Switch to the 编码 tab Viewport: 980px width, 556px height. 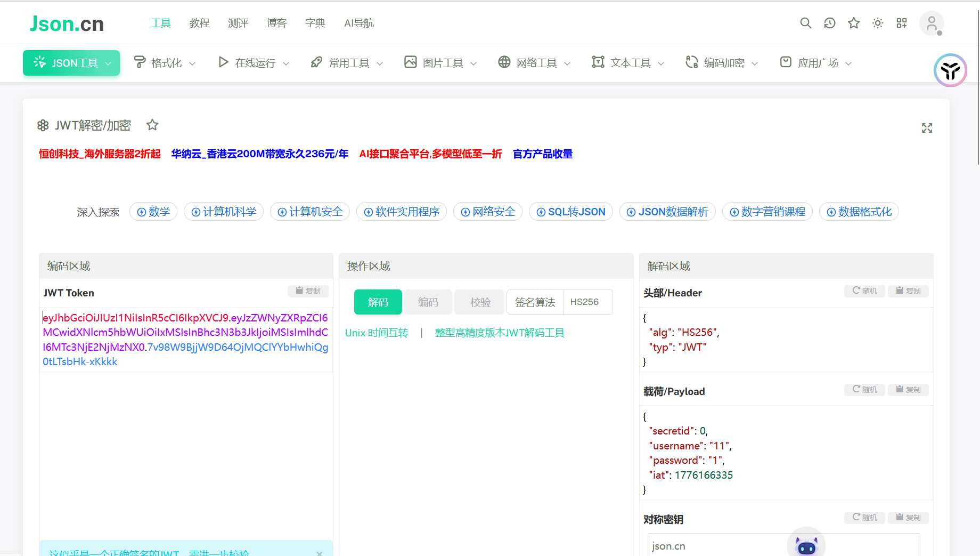click(x=428, y=302)
